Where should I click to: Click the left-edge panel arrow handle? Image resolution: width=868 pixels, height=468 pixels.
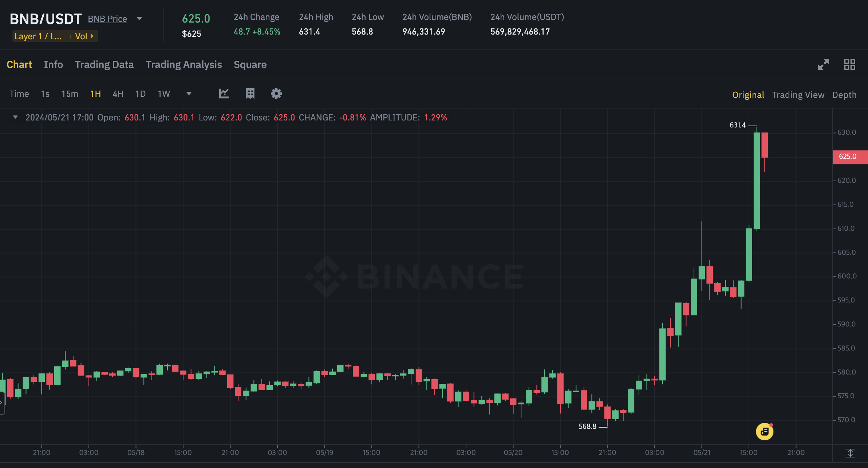pos(2,402)
